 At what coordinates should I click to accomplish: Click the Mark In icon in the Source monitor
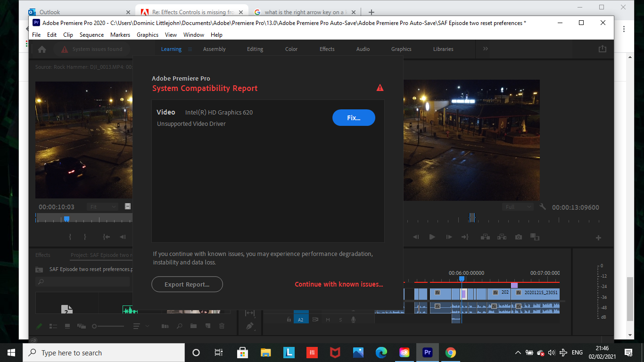70,237
